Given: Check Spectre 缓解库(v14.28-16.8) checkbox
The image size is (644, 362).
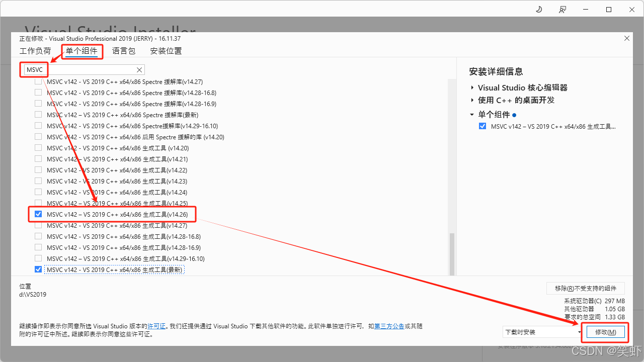Looking at the screenshot, I should point(38,93).
